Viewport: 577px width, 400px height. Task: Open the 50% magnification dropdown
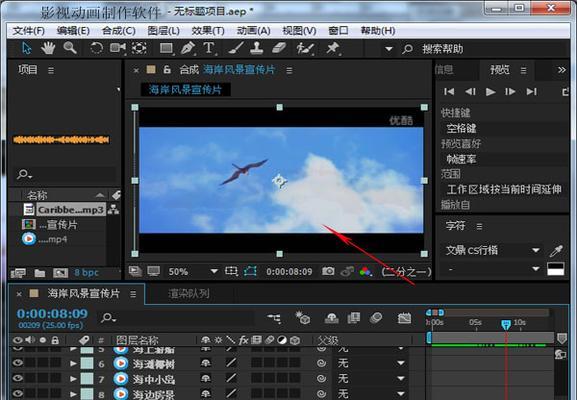coord(214,272)
